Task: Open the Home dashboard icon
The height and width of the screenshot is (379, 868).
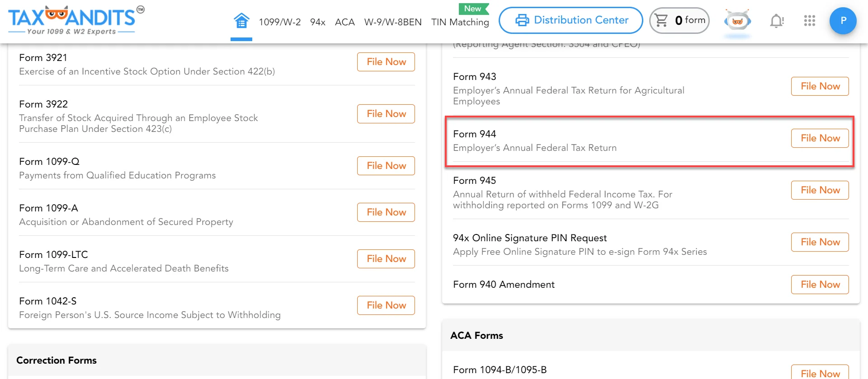Action: coord(241,21)
